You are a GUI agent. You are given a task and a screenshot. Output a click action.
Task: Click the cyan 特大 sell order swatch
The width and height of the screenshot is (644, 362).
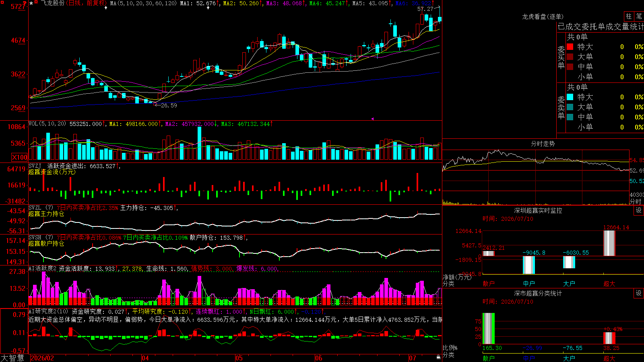tap(570, 97)
